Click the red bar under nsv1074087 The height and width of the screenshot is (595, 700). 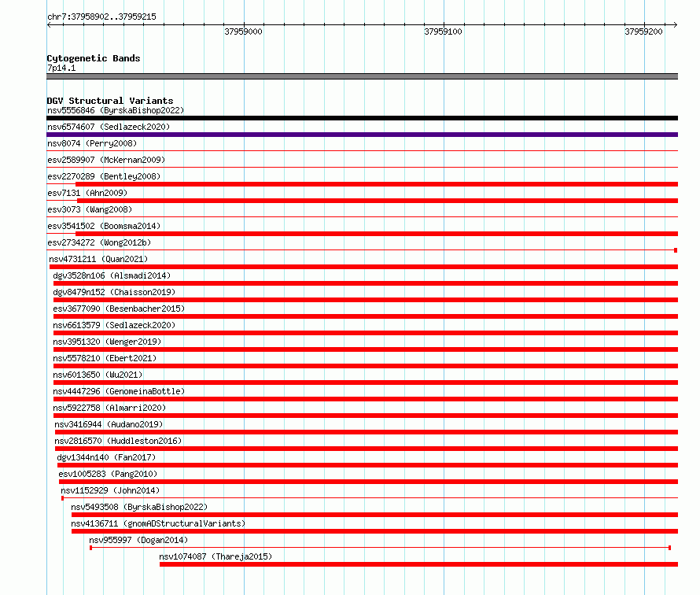(x=418, y=564)
